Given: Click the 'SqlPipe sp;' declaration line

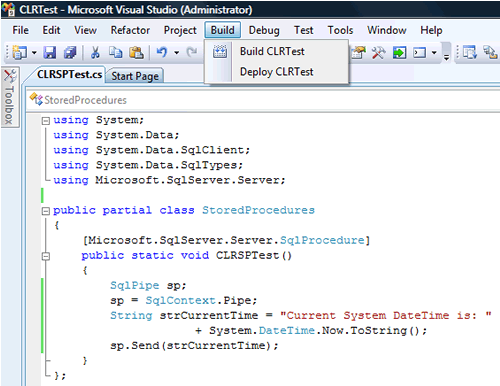Looking at the screenshot, I should coord(148,286).
